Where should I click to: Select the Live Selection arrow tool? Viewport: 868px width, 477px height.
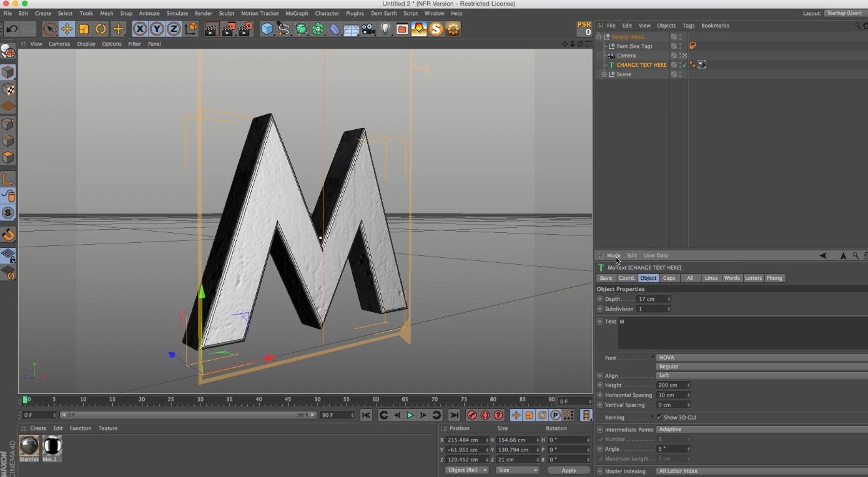tap(50, 29)
